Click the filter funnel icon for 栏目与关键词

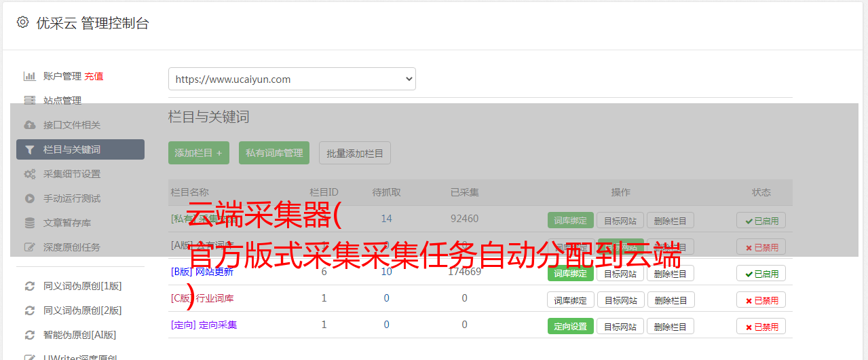tap(29, 149)
